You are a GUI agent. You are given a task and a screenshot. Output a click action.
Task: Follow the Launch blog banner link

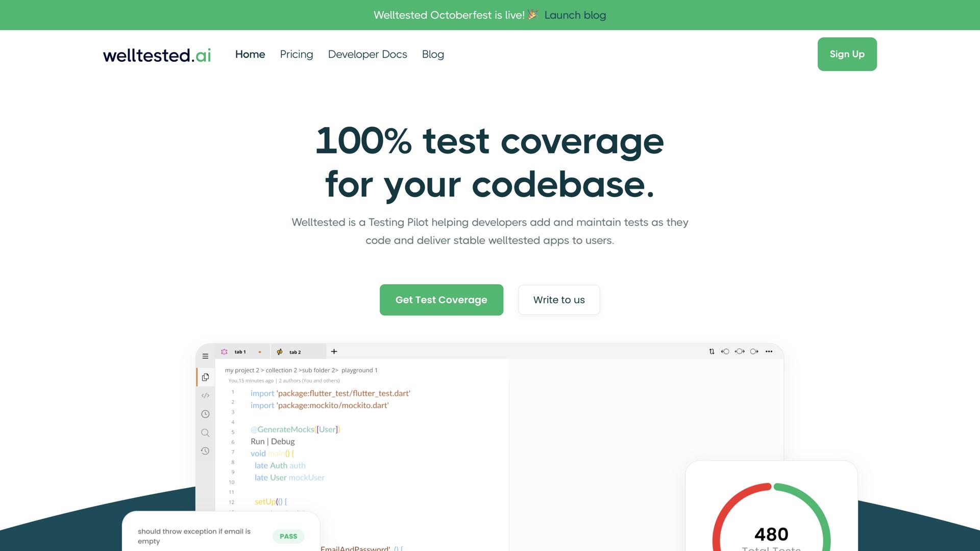click(x=575, y=15)
